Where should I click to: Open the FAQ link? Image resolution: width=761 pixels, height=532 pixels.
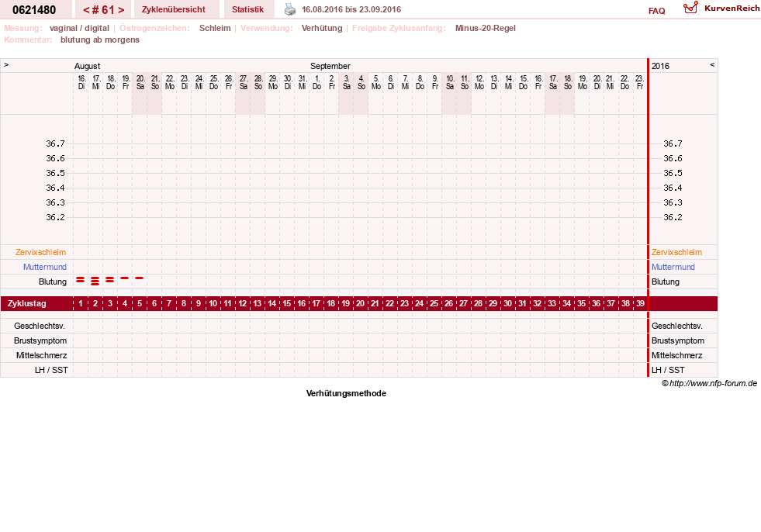pyautogui.click(x=656, y=11)
